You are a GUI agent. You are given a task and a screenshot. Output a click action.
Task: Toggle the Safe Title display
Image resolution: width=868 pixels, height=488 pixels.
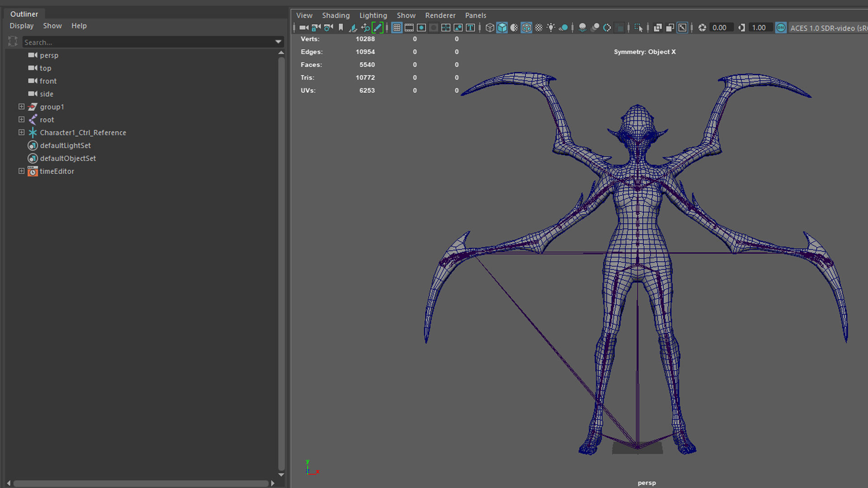click(x=470, y=28)
